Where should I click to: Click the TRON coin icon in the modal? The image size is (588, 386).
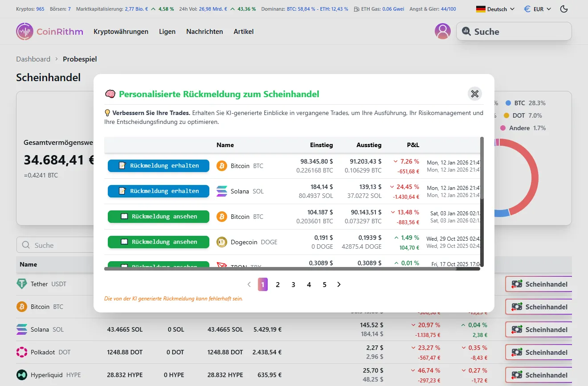pos(221,265)
